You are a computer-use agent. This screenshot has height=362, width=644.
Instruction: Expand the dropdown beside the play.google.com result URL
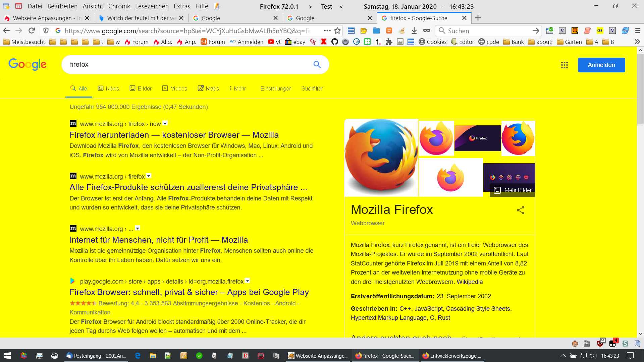248,281
